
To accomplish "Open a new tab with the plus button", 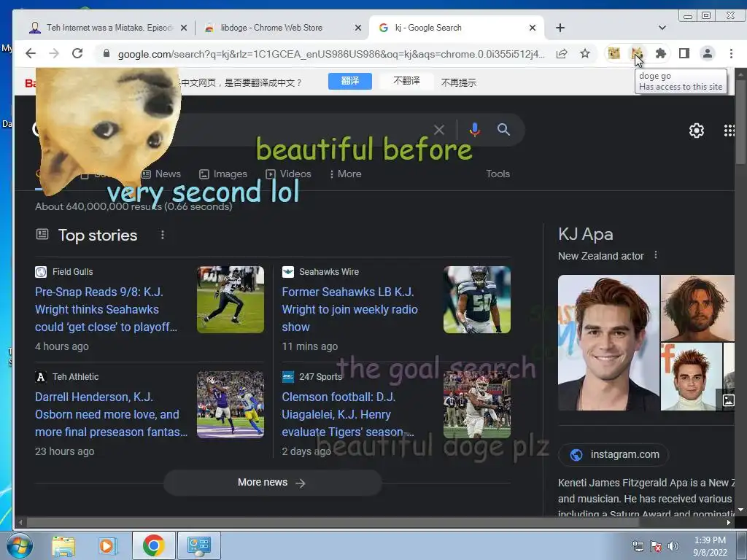I will tap(560, 28).
